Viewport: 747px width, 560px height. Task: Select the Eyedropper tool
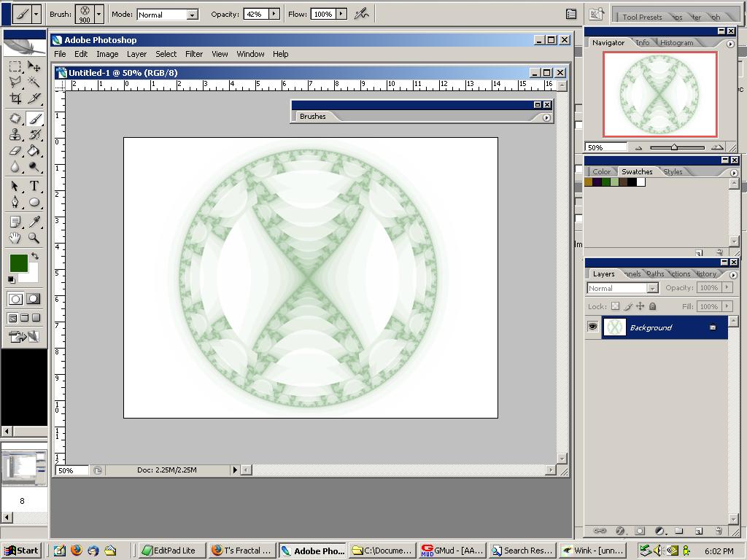[34, 222]
